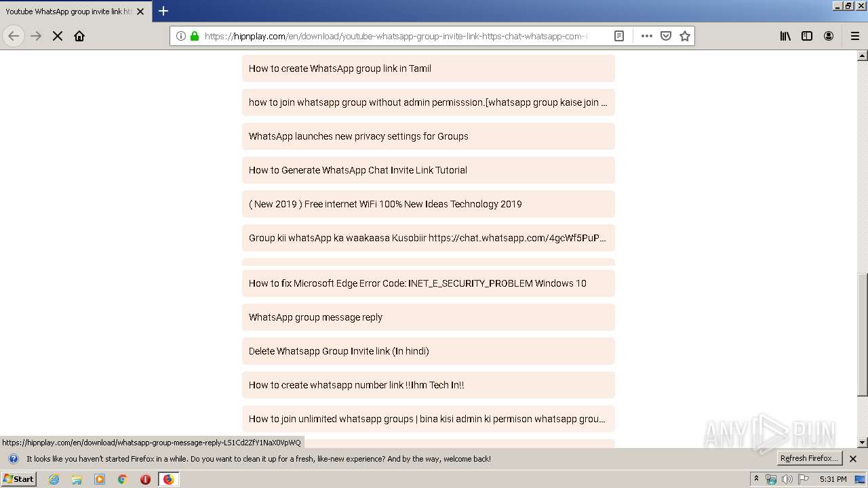Close the Youtube WhatsApp group tab
The height and width of the screenshot is (488, 868).
click(140, 12)
